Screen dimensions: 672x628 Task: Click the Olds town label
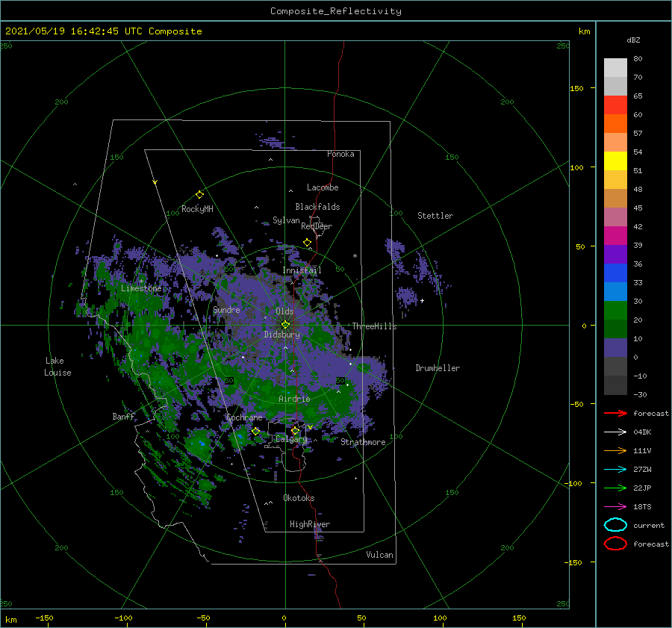284,311
